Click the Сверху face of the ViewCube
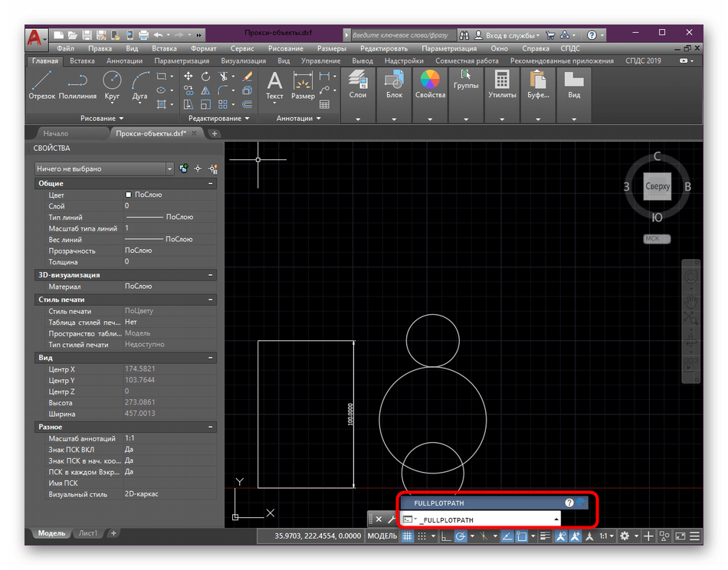 [x=657, y=186]
